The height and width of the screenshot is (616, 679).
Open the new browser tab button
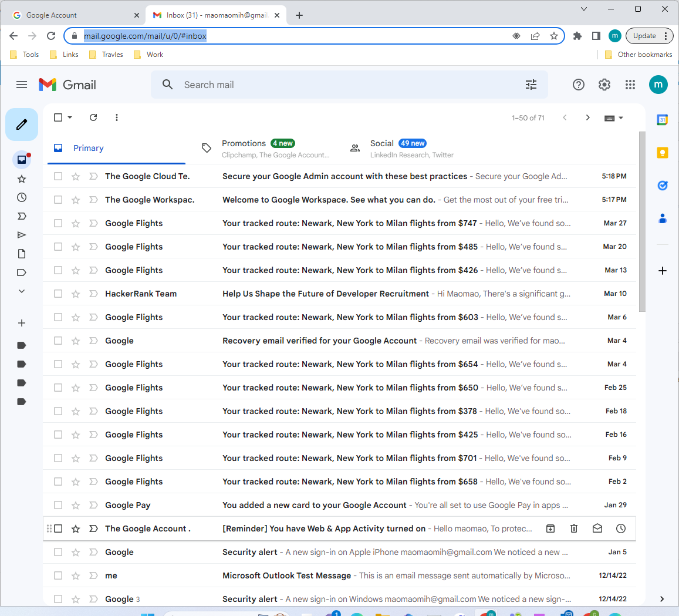click(x=299, y=15)
